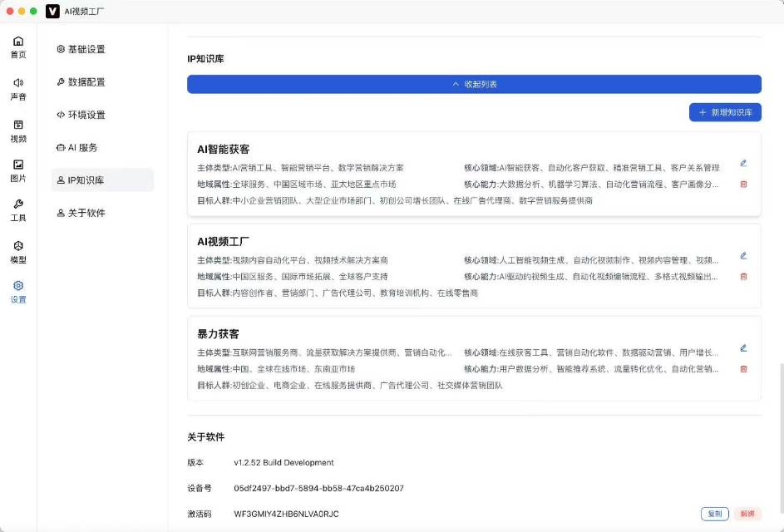This screenshot has width=784, height=532.
Task: Click the 关于软件 section heading
Action: coord(206,437)
